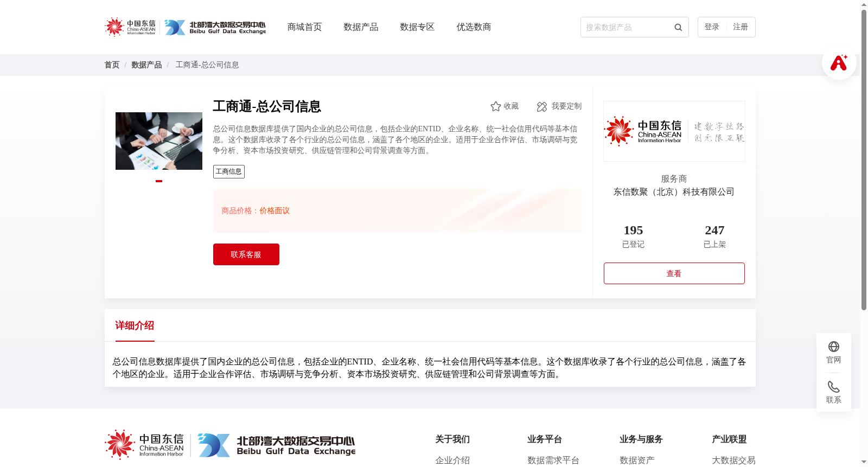Screen dimensions: 868x467
Task: Click the 东信数聚（北京）科技有限公司 provider name
Action: coord(674,192)
